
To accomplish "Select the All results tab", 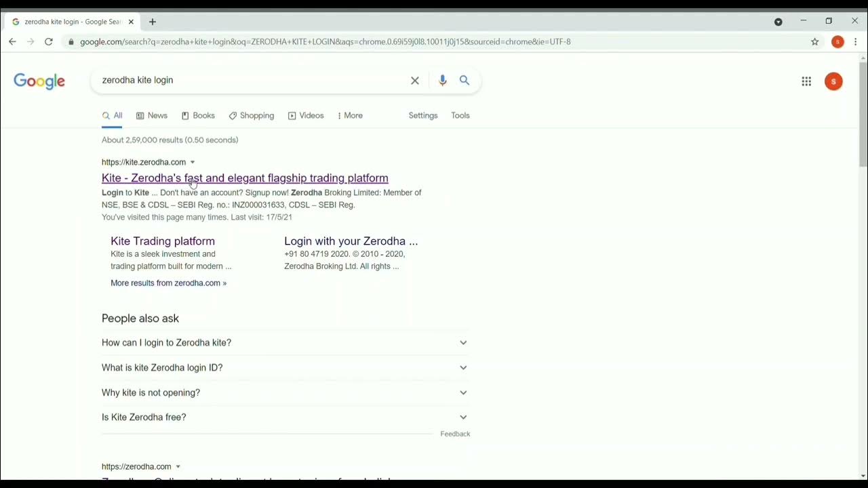I will [x=112, y=116].
